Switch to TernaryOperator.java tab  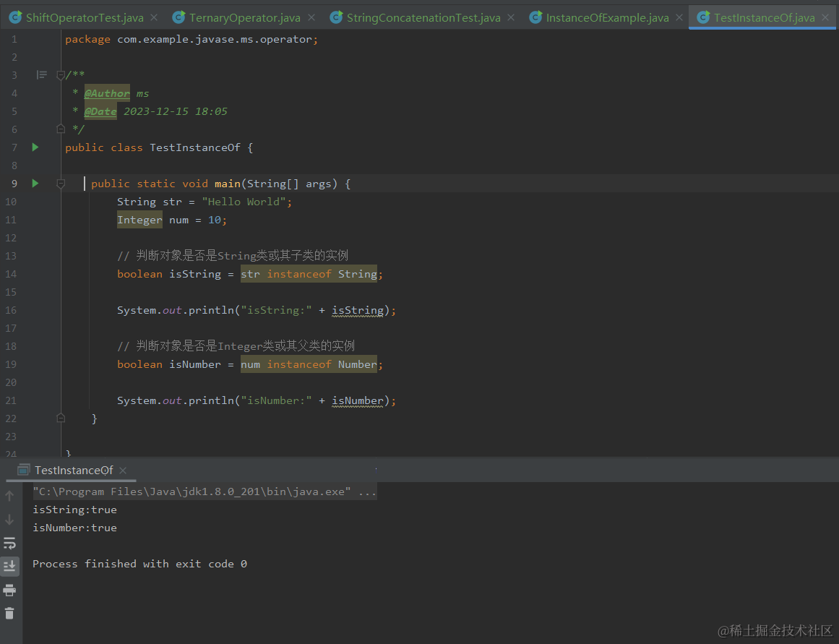(244, 17)
